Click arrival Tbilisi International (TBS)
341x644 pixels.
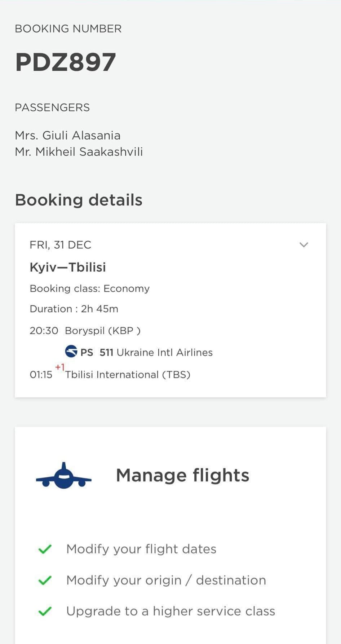click(128, 375)
